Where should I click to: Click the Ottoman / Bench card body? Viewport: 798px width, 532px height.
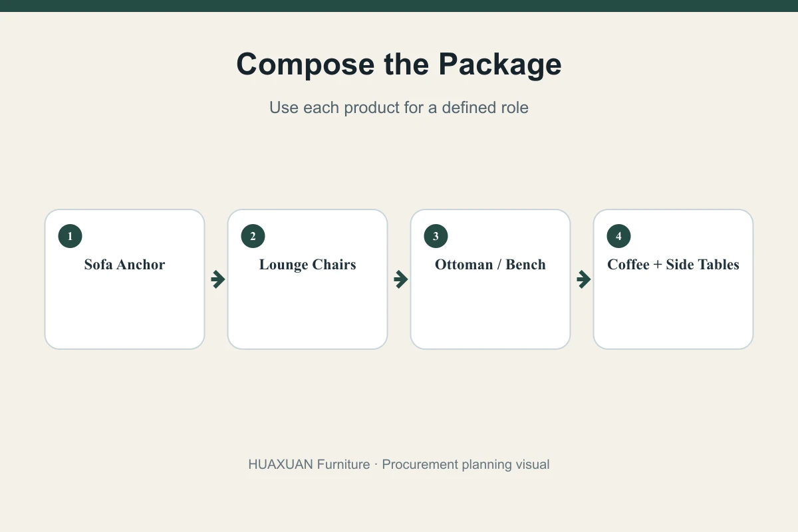(x=490, y=279)
